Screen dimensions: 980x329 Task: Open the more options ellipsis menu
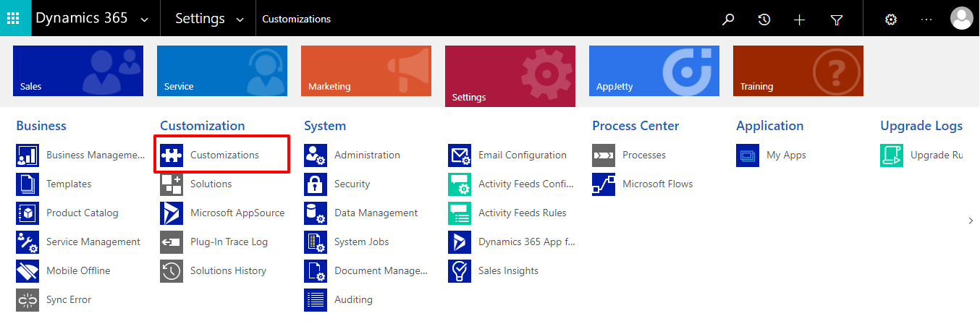coord(926,20)
